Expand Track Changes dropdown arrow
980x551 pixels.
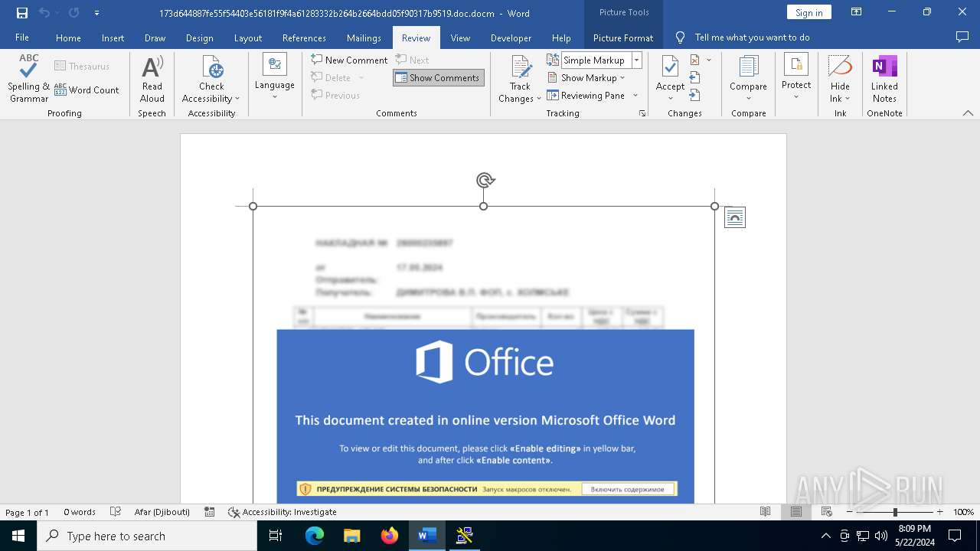pyautogui.click(x=538, y=99)
